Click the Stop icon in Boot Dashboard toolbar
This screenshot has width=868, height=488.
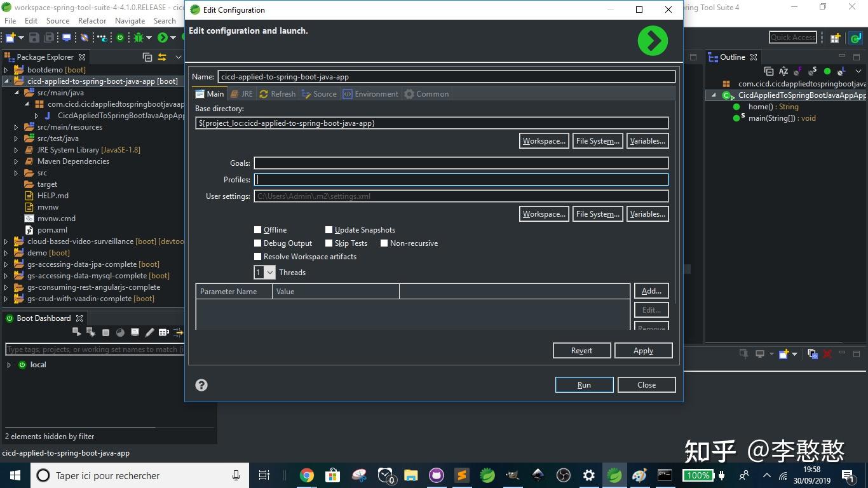point(105,332)
